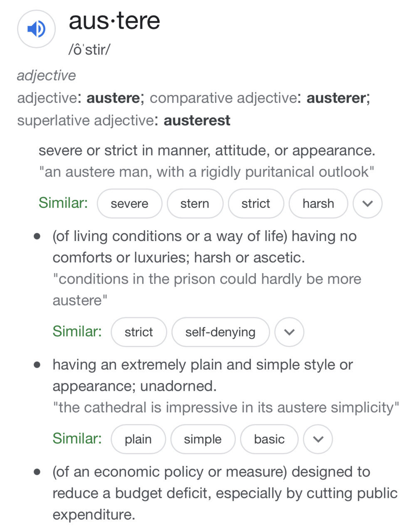Image resolution: width=418 pixels, height=532 pixels.
Task: Expand more synonyms after the basic chip
Action: point(318,439)
